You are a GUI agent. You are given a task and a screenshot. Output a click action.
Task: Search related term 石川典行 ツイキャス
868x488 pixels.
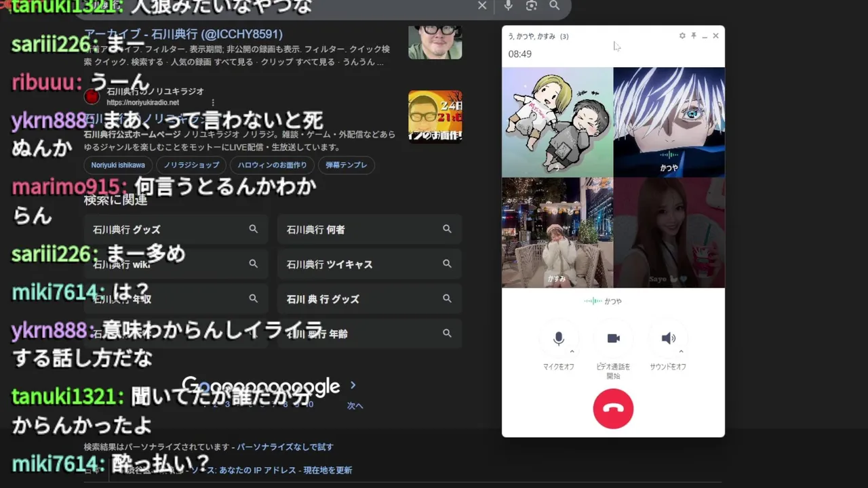click(x=370, y=264)
